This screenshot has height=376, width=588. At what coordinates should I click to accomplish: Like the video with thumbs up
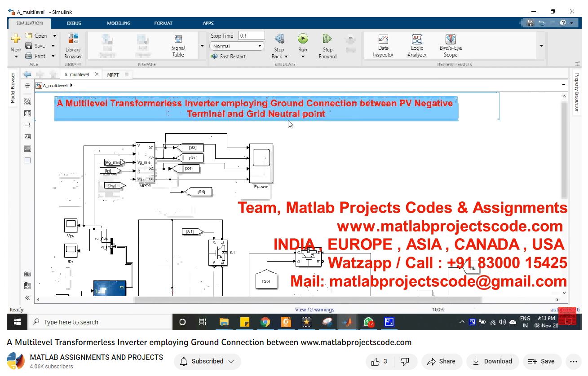pos(380,361)
